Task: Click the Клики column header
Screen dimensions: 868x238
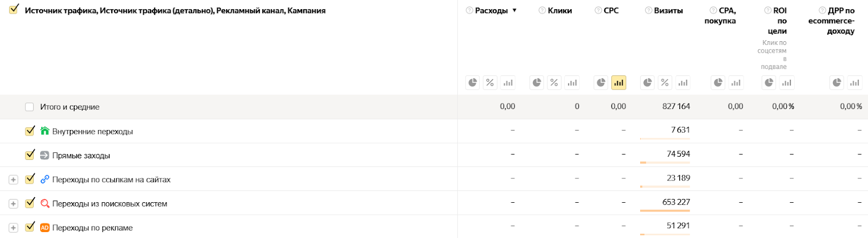Action: coord(560,10)
